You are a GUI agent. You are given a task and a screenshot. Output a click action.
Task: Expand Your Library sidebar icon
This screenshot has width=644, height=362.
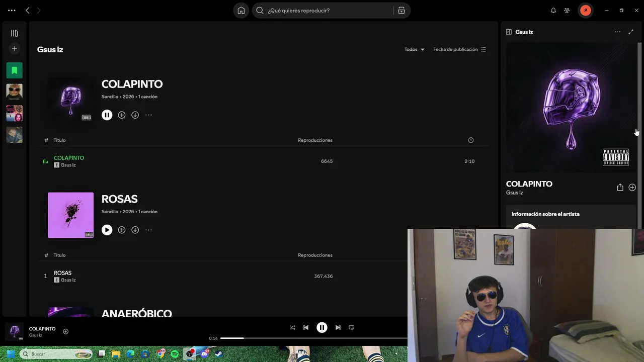(14, 33)
